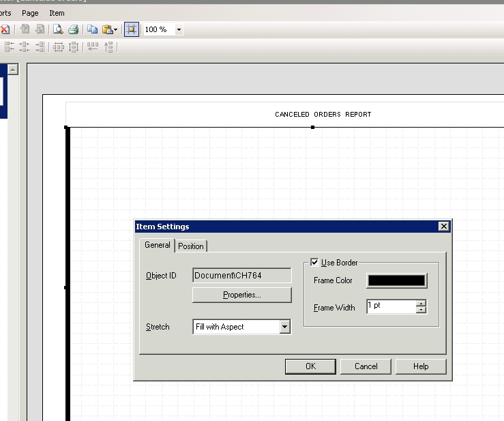Click the paste clipboard icon
Viewport: 504px width, 421px height.
point(107,29)
